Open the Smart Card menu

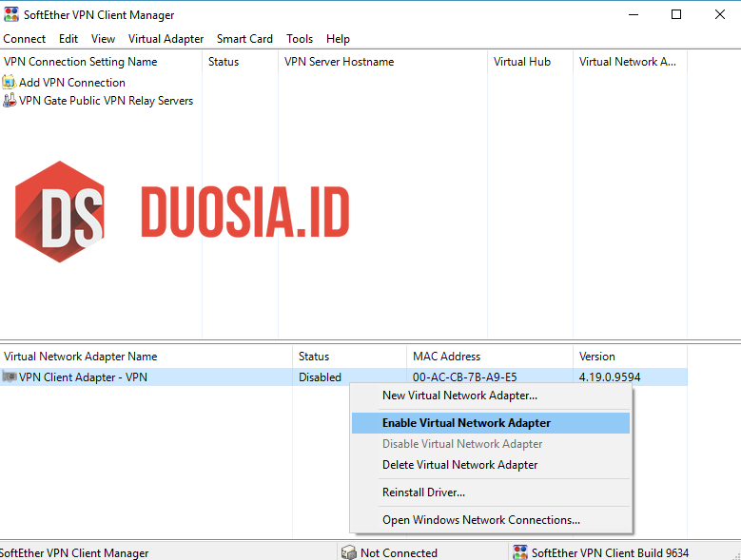(244, 39)
